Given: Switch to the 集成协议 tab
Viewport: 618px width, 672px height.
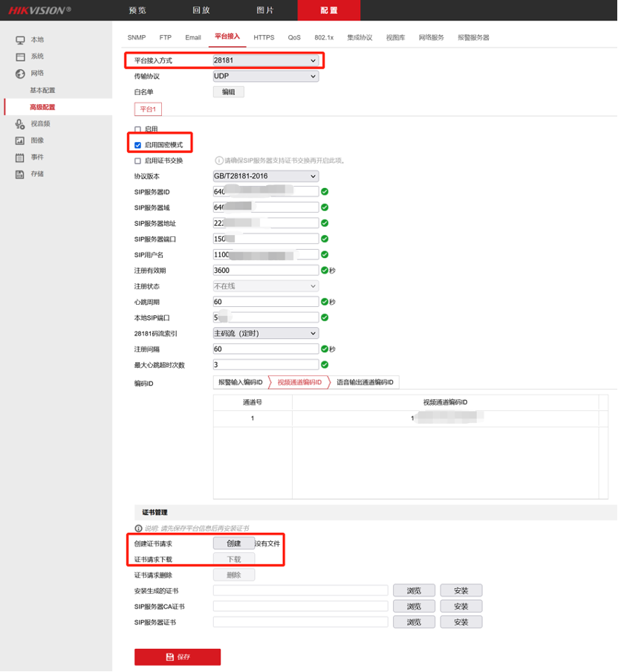Looking at the screenshot, I should (360, 38).
